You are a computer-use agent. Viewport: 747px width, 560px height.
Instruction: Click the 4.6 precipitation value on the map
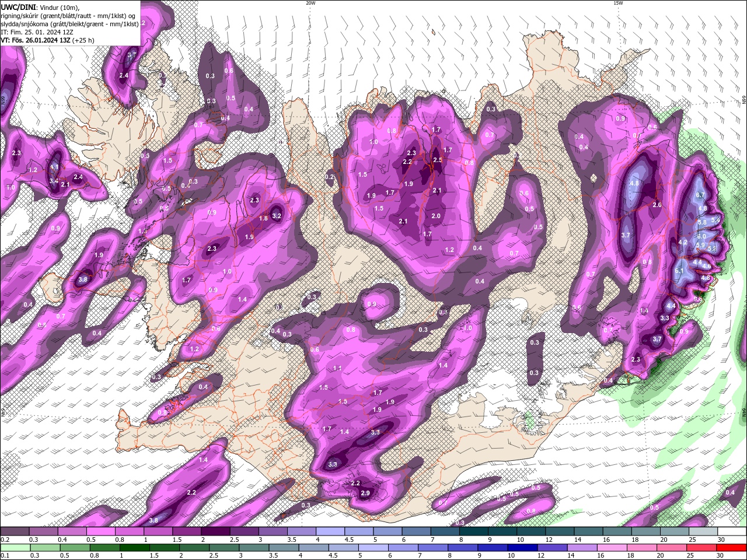tap(707, 266)
